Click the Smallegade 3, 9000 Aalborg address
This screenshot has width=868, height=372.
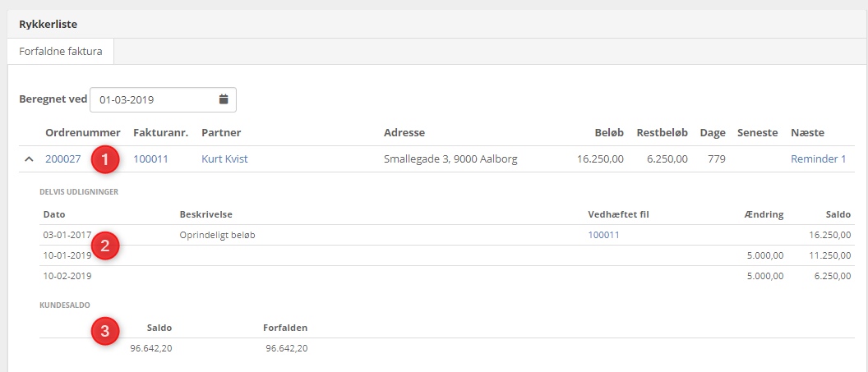point(450,159)
